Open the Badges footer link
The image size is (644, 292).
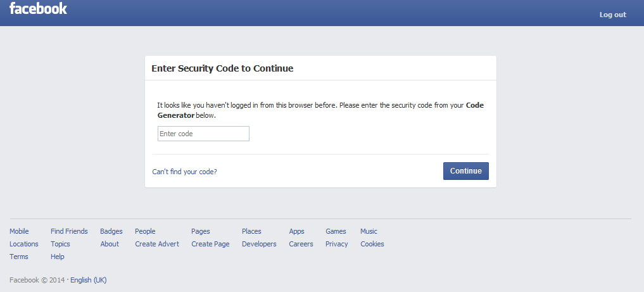coord(111,231)
